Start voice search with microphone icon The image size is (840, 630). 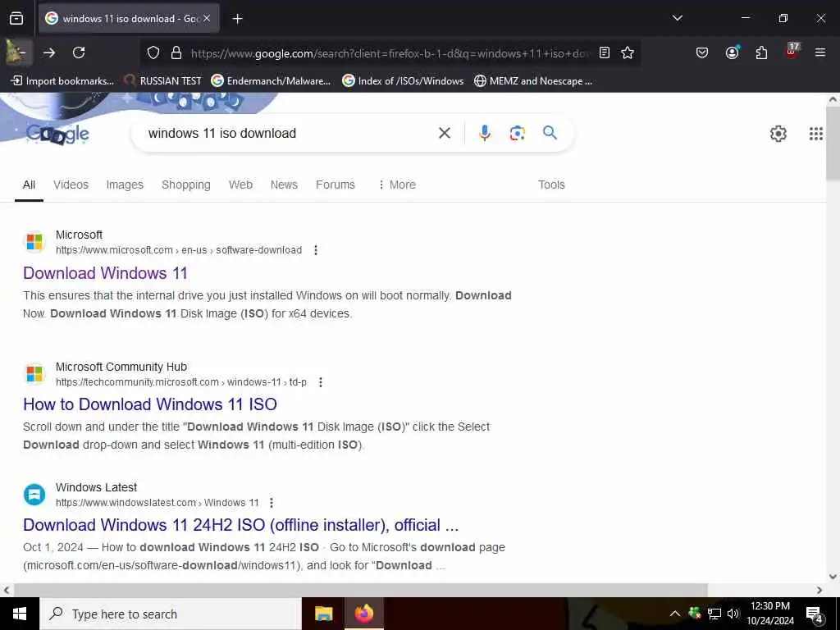click(x=485, y=133)
